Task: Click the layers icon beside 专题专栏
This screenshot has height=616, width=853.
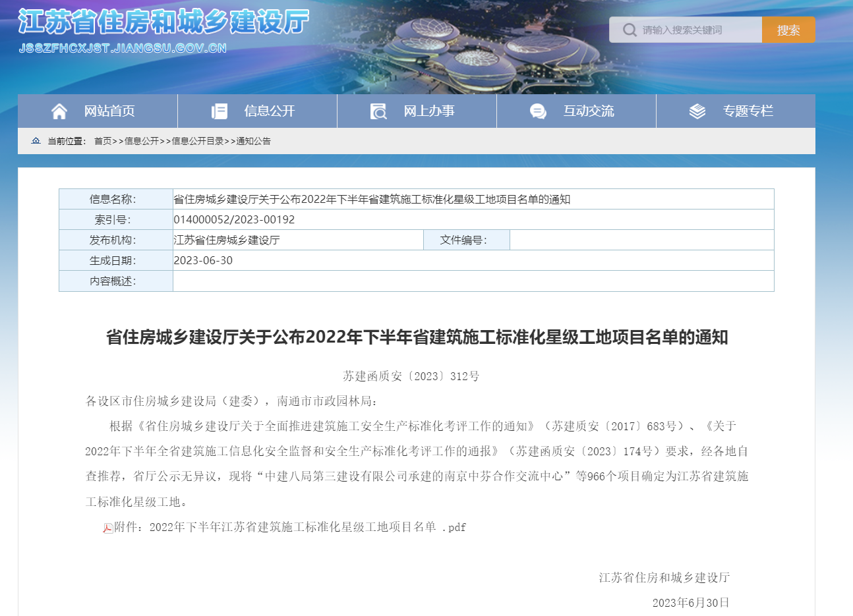Action: pyautogui.click(x=697, y=111)
